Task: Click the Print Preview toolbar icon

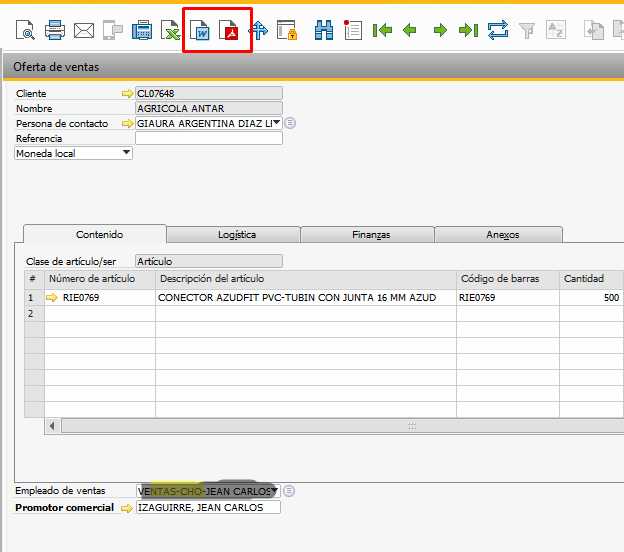Action: [x=26, y=31]
